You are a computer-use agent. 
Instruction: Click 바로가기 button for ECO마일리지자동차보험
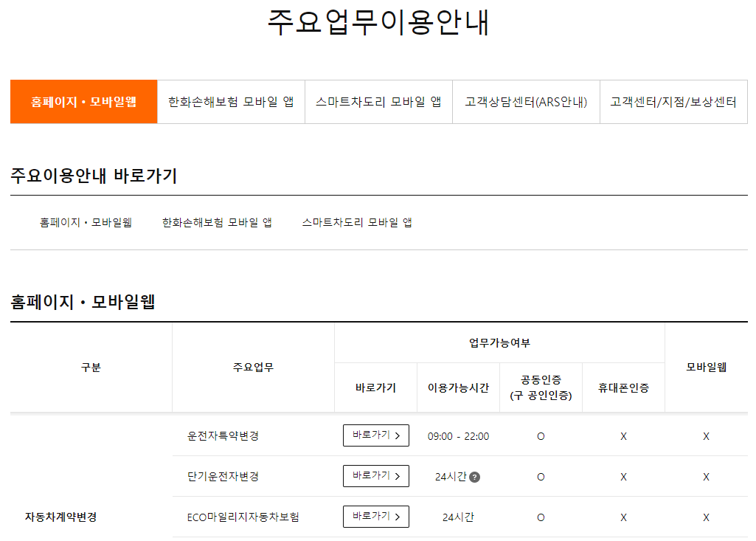(x=375, y=516)
